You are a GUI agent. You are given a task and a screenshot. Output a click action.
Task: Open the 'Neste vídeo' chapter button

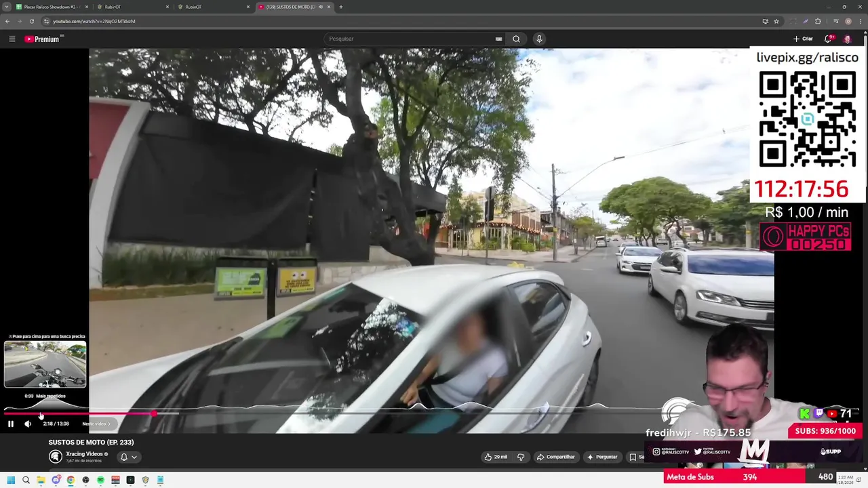pyautogui.click(x=96, y=424)
